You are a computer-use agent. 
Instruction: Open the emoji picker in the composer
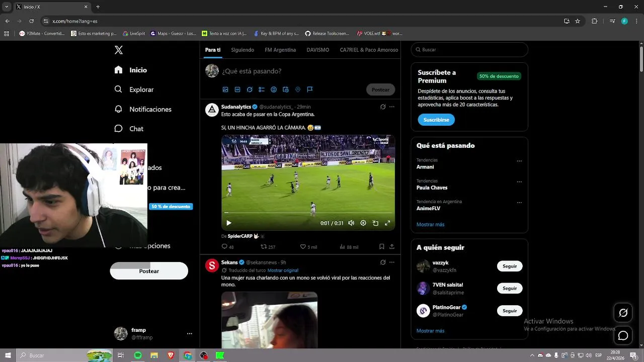click(x=274, y=89)
